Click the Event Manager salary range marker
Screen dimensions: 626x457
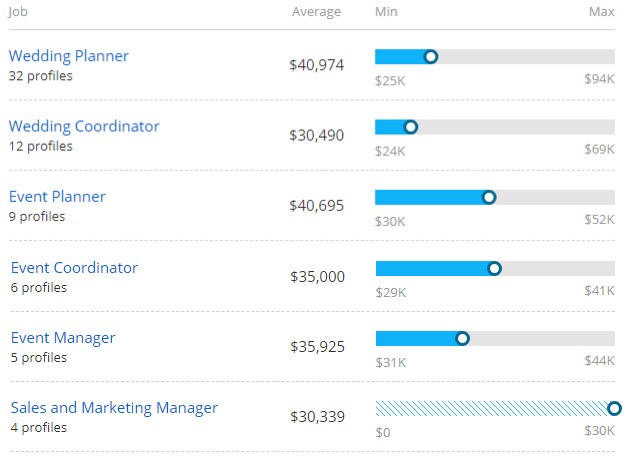click(462, 338)
